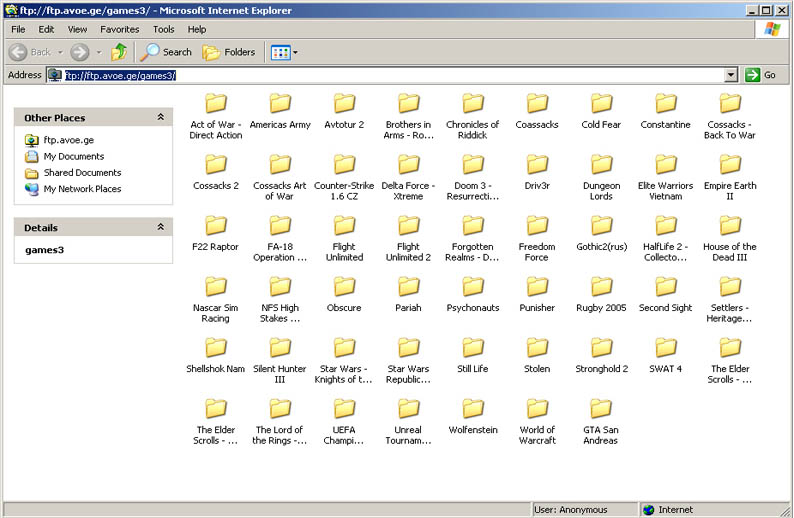
Task: Open the Forward history dropdown arrow
Action: [x=99, y=52]
